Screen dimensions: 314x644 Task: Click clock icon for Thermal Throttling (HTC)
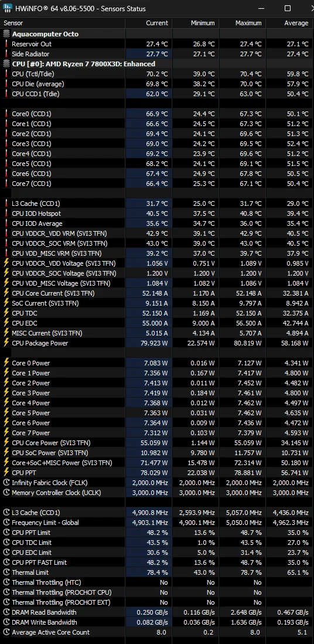click(x=6, y=582)
